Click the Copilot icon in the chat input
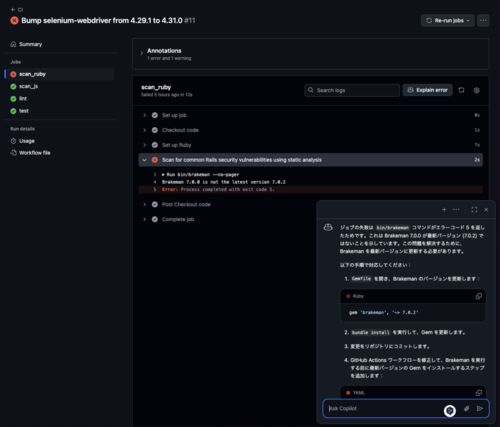This screenshot has height=427, width=500. (x=450, y=411)
